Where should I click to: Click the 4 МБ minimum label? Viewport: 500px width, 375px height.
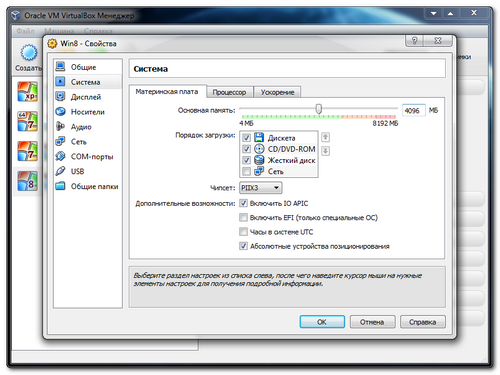tap(246, 123)
